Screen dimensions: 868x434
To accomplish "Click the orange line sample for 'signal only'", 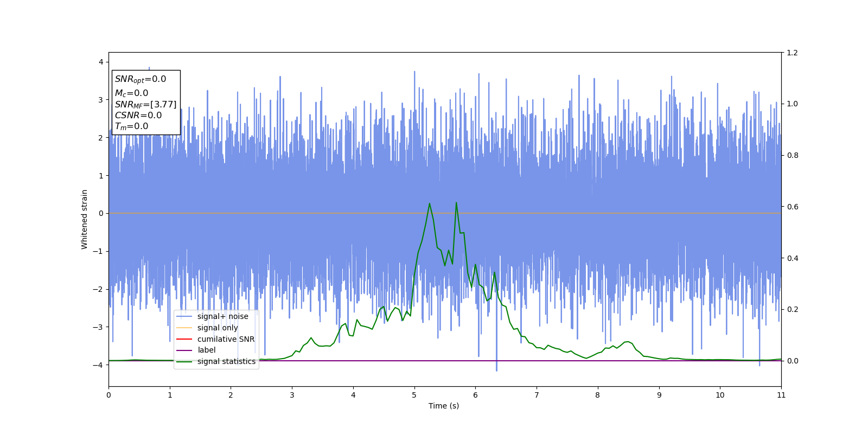I will [184, 328].
